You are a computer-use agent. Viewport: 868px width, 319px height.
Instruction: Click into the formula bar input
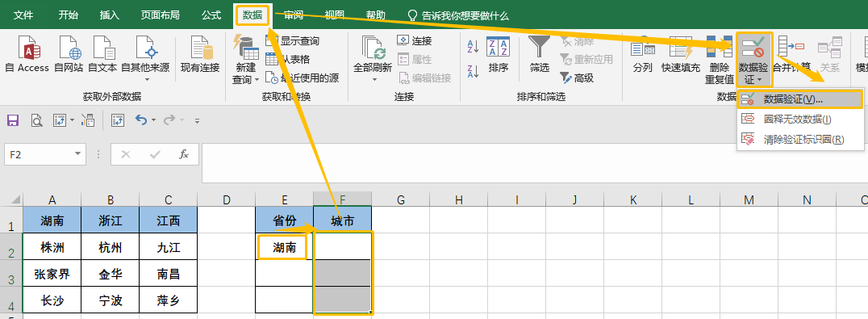click(534, 163)
